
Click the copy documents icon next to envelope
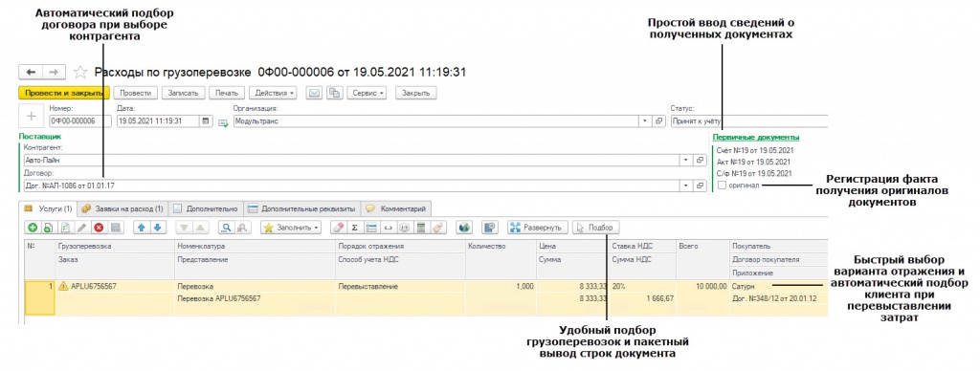click(334, 93)
